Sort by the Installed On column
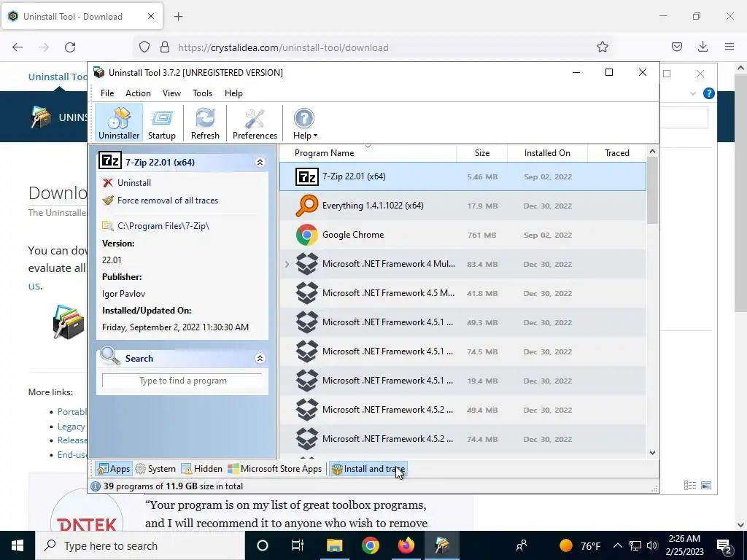The width and height of the screenshot is (747, 560). pyautogui.click(x=547, y=153)
